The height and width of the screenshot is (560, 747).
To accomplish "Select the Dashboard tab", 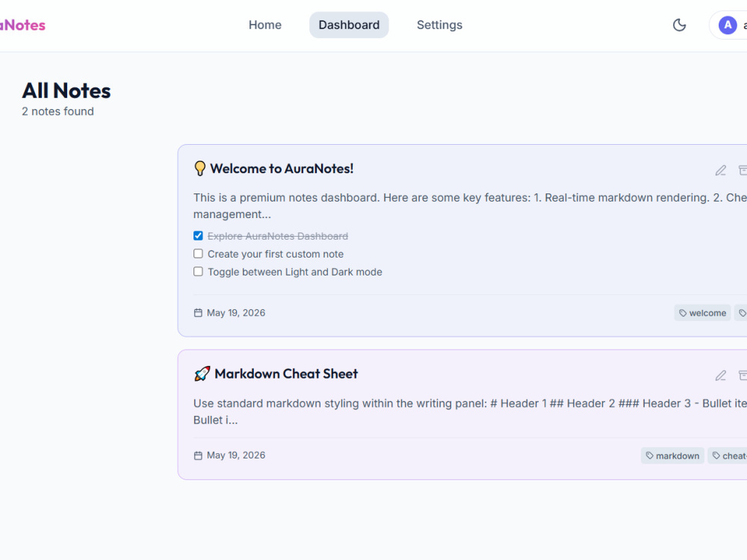I will pos(349,25).
